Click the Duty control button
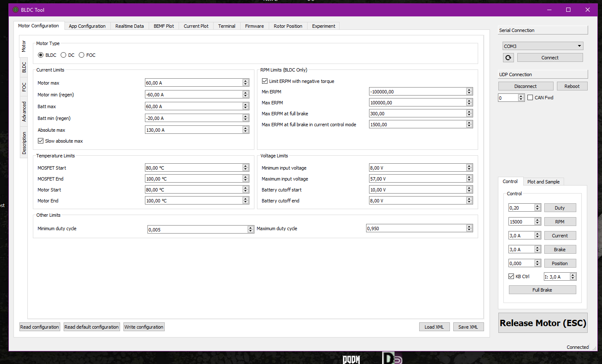 pyautogui.click(x=560, y=208)
